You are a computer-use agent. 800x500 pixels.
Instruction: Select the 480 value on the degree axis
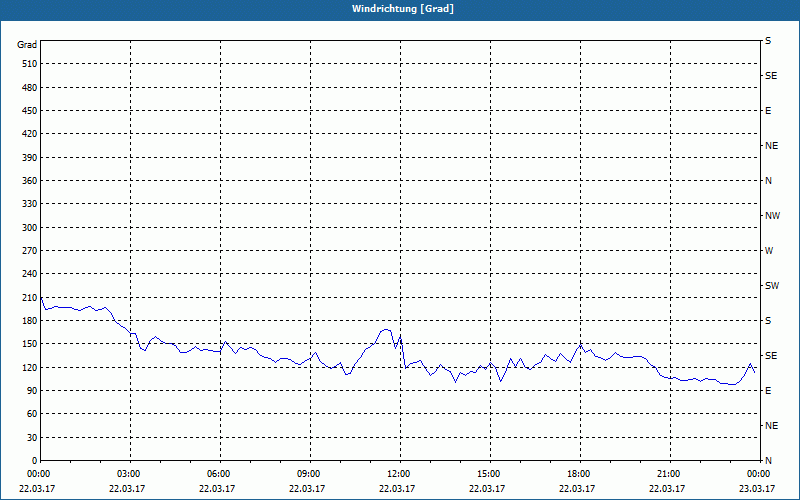(x=29, y=87)
